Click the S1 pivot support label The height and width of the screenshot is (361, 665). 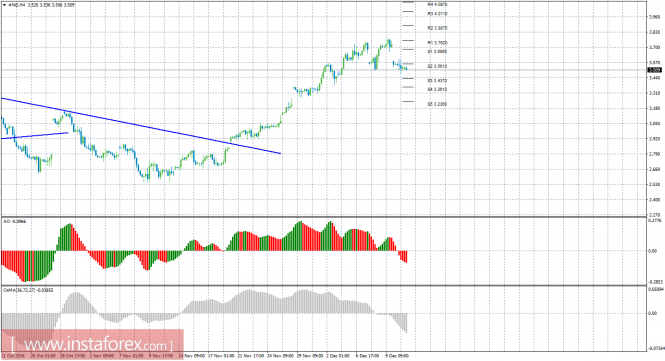click(x=437, y=52)
